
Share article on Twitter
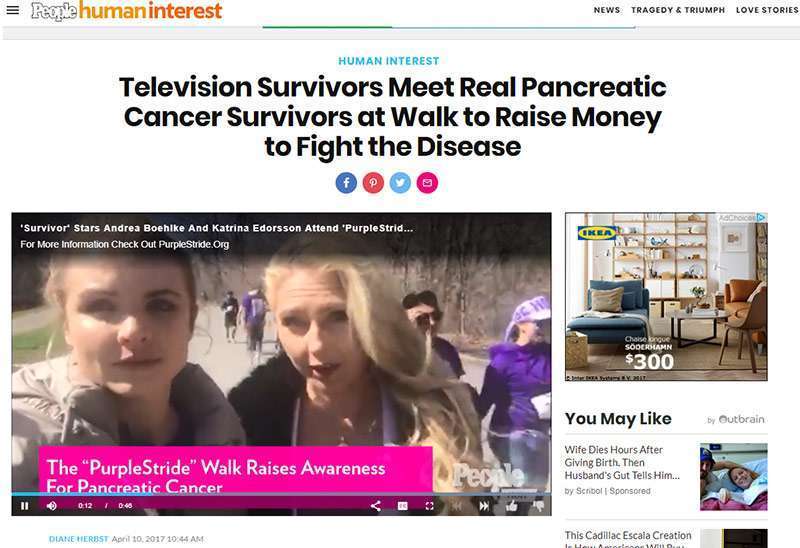[400, 183]
